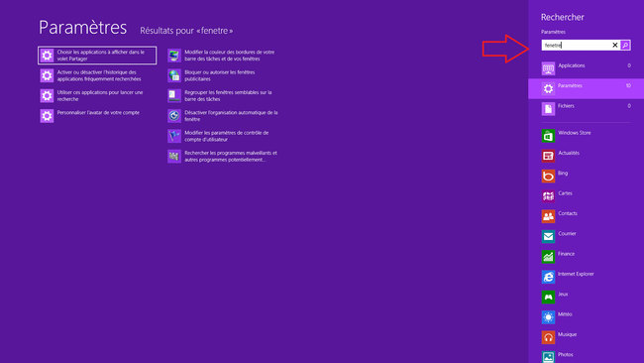This screenshot has height=363, width=644.
Task: Click the Actualités news icon
Action: point(548,156)
